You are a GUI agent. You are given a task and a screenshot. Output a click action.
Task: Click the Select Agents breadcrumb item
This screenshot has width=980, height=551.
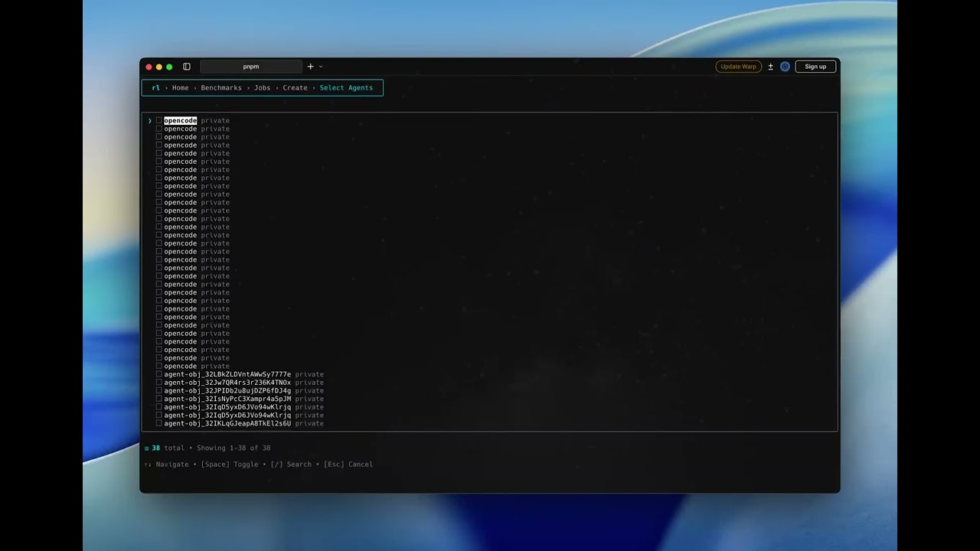pyautogui.click(x=346, y=88)
